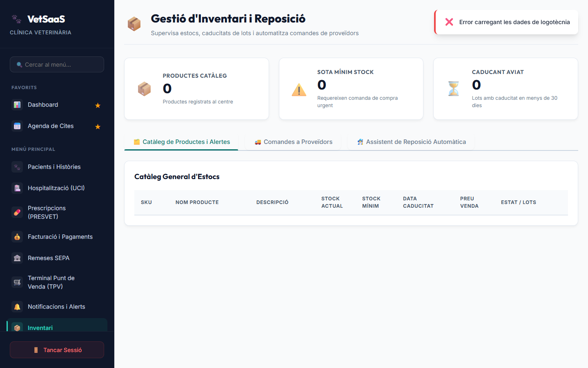This screenshot has height=368, width=588.
Task: Toggle the Agenda de Cites favorite star
Action: [x=98, y=127]
